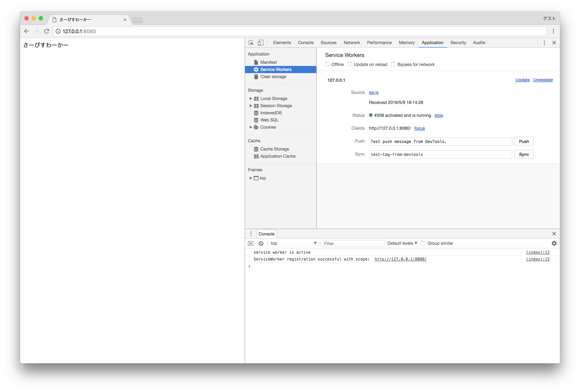This screenshot has width=580, height=392.
Task: Open the console context dropdown top
Action: (x=294, y=243)
